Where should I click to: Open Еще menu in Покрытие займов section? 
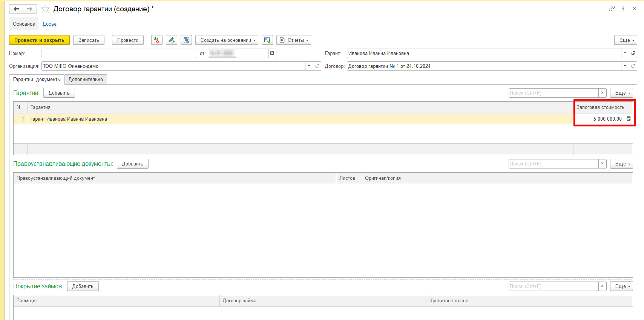(622, 286)
